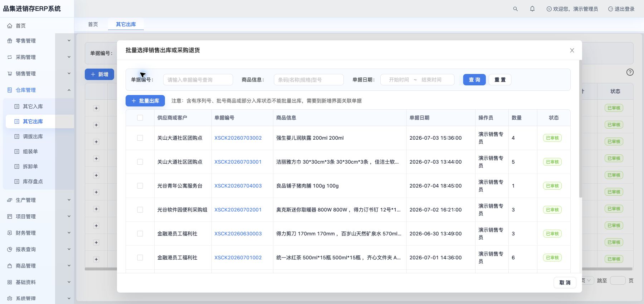Click the 重置 reset button
644x304 pixels.
pyautogui.click(x=500, y=80)
